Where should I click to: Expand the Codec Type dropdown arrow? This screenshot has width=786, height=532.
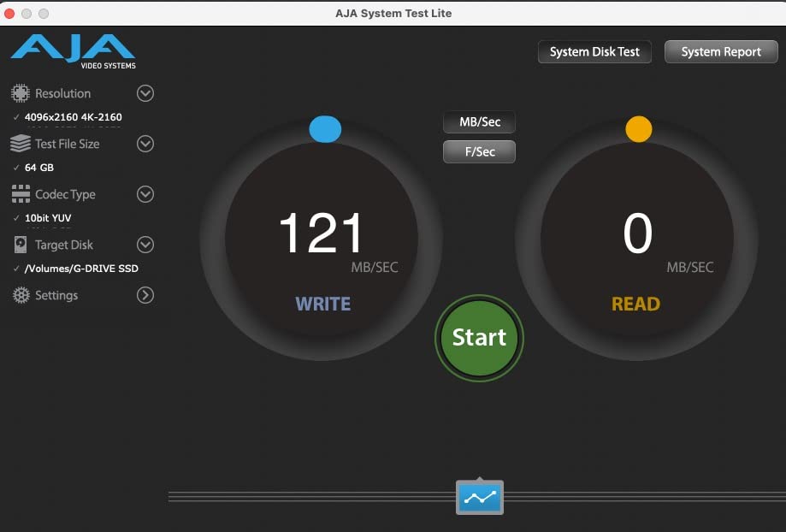pos(145,194)
